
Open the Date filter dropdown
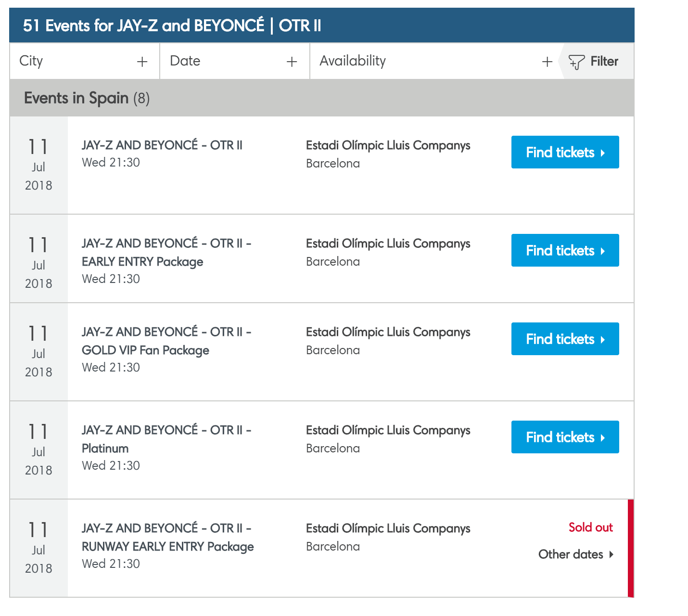(235, 61)
